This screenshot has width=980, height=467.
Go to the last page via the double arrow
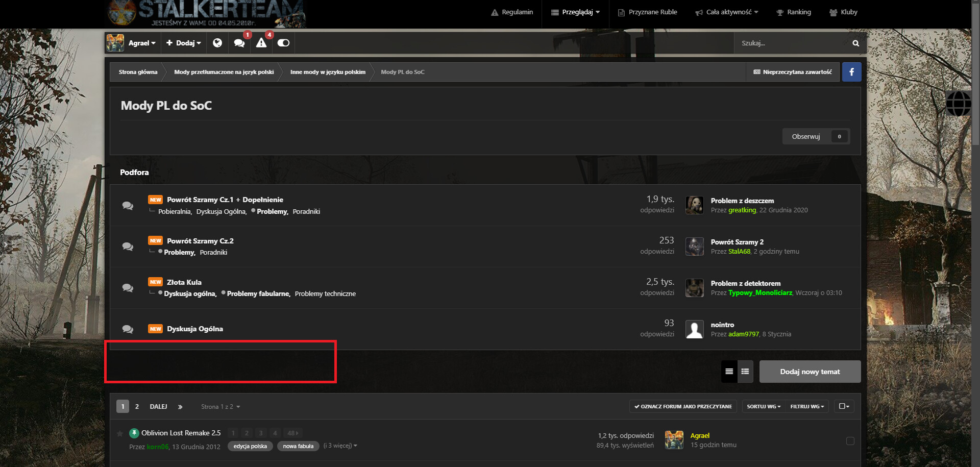click(180, 407)
